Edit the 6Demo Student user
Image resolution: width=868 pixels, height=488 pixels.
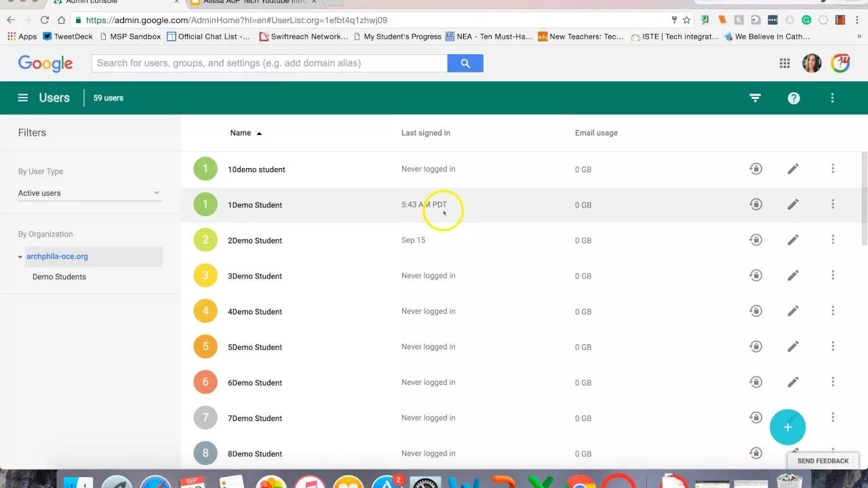[x=793, y=382]
